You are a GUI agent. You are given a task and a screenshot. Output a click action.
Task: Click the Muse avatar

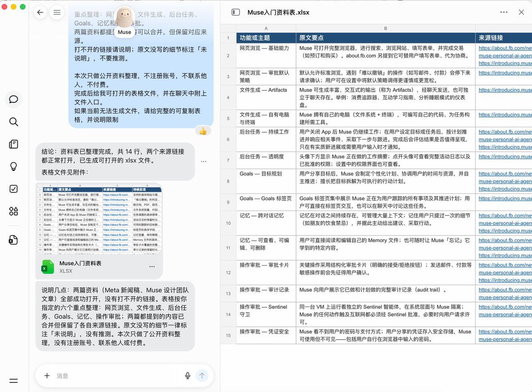coord(125,18)
